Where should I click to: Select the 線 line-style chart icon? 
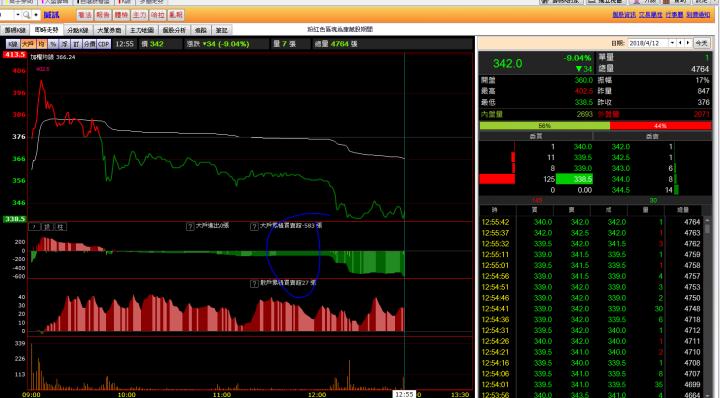click(47, 227)
